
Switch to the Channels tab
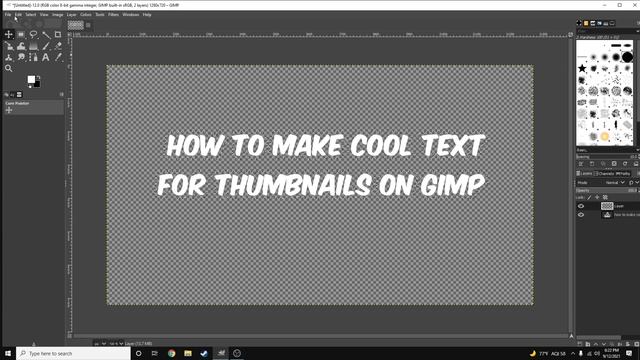click(x=604, y=173)
